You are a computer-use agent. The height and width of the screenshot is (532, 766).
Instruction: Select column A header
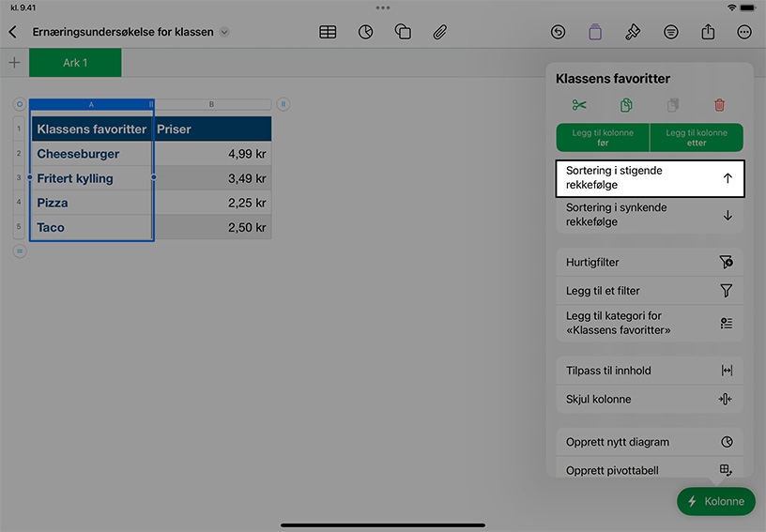(91, 104)
